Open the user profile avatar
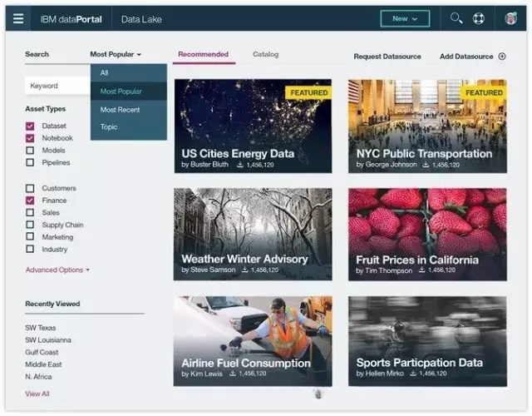Screen dimensions: 532x416 tap(510, 18)
